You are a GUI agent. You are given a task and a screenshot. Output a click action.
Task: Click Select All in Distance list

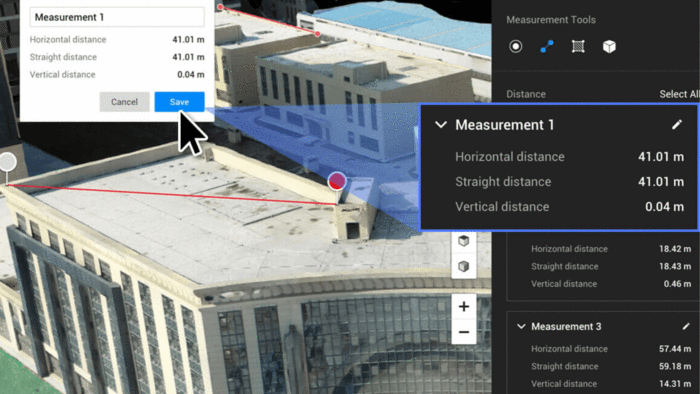(x=679, y=94)
